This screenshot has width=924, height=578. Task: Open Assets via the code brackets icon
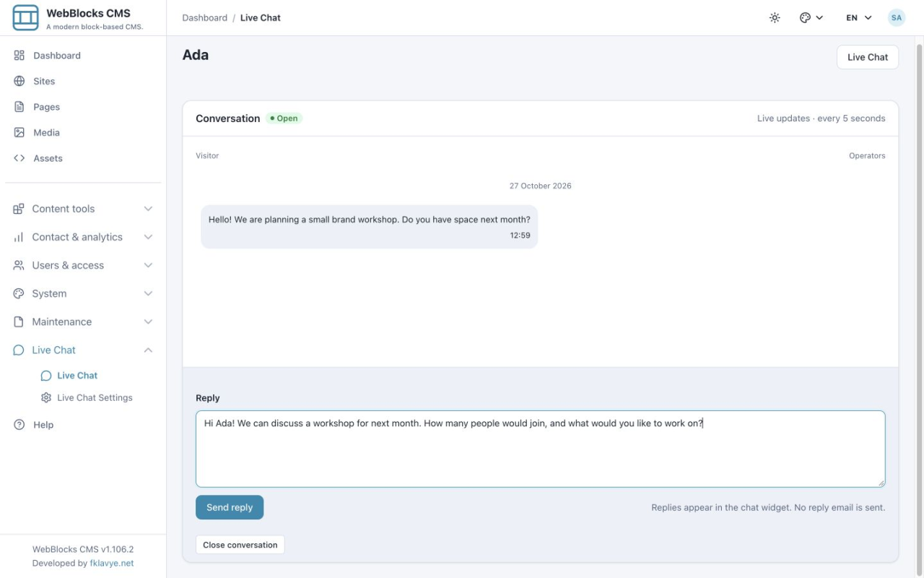click(x=19, y=158)
